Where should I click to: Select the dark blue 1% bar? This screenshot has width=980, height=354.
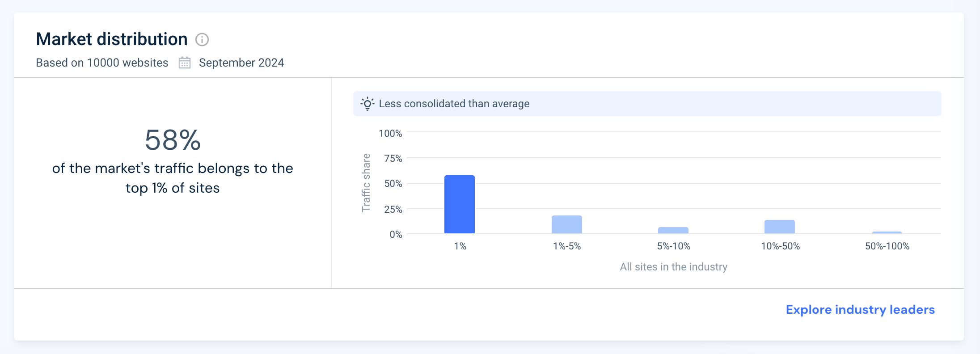[x=460, y=204]
